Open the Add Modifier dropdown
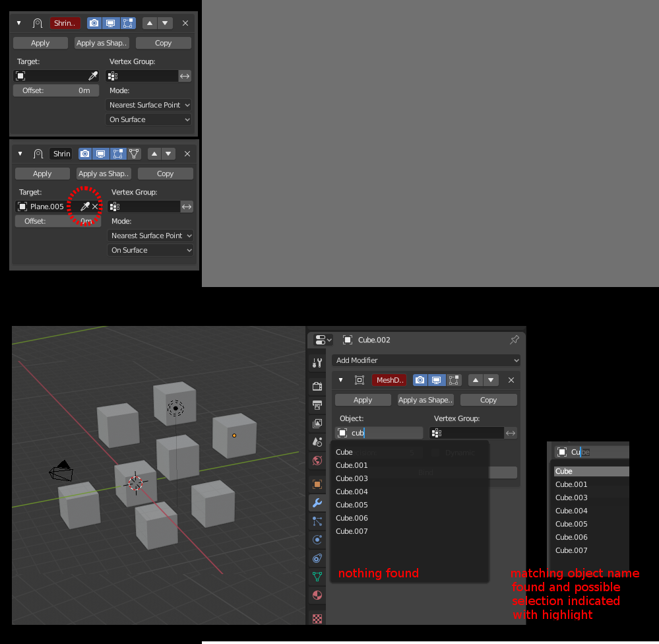Screen dimensions: 659x644 [x=426, y=360]
